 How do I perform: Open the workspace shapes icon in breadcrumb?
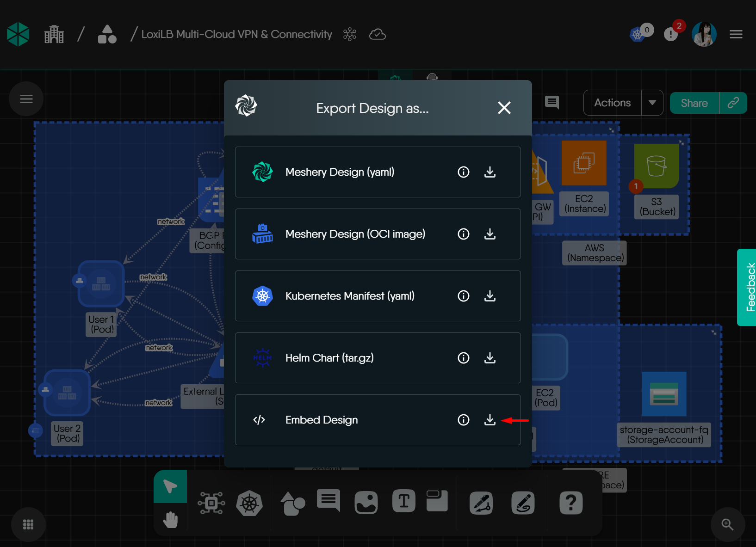(107, 34)
